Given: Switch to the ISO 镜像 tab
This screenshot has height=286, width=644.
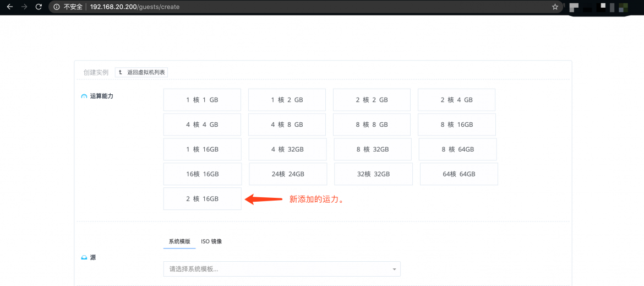Looking at the screenshot, I should click(x=211, y=241).
